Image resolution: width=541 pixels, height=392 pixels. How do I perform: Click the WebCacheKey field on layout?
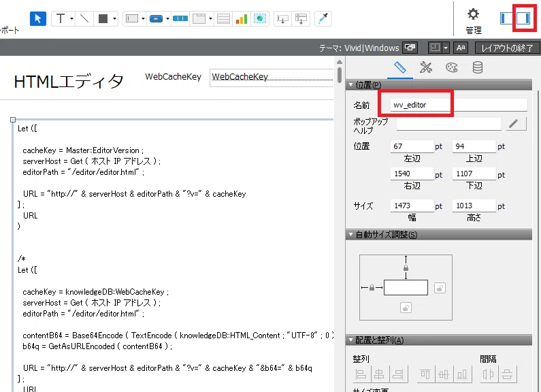(x=272, y=78)
